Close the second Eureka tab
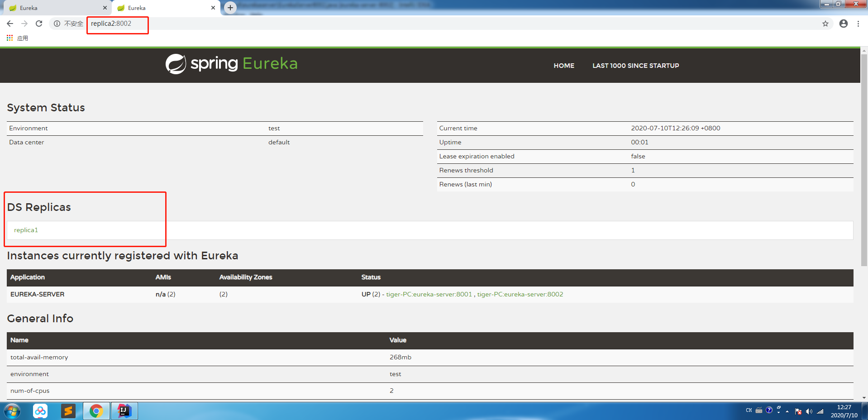Screen dimensions: 868x420 pos(213,8)
